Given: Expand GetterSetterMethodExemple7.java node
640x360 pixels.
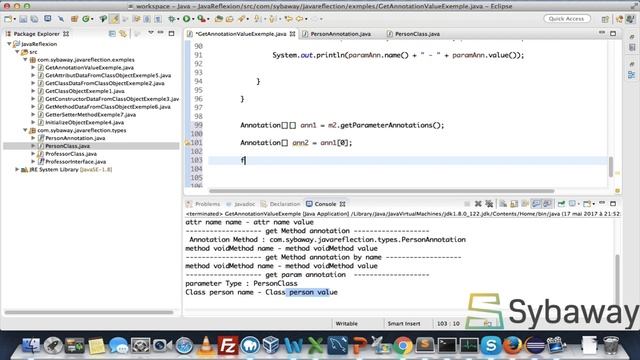Looking at the screenshot, I should point(33,115).
